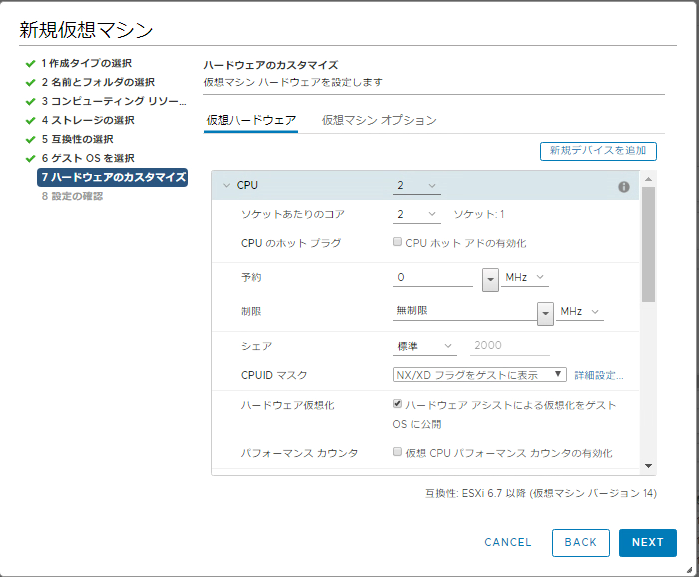Go to step 6 ゲスト OS を選択

[x=88, y=158]
